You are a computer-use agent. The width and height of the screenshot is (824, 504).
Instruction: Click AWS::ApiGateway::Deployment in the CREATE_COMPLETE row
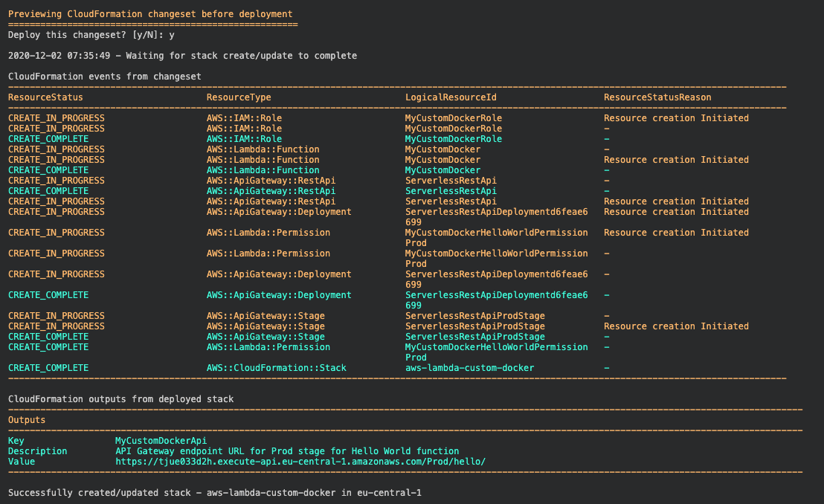[x=279, y=295]
